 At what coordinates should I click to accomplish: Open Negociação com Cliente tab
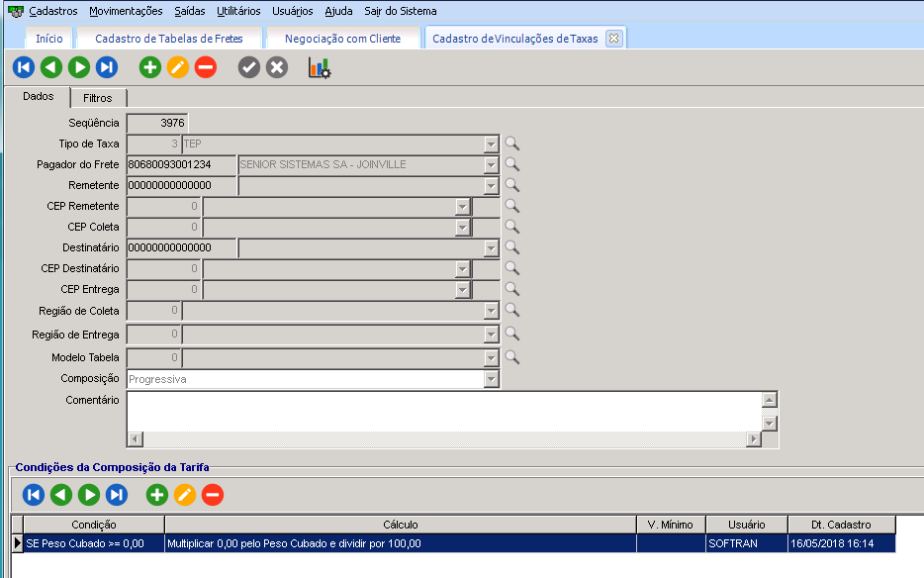(x=342, y=39)
